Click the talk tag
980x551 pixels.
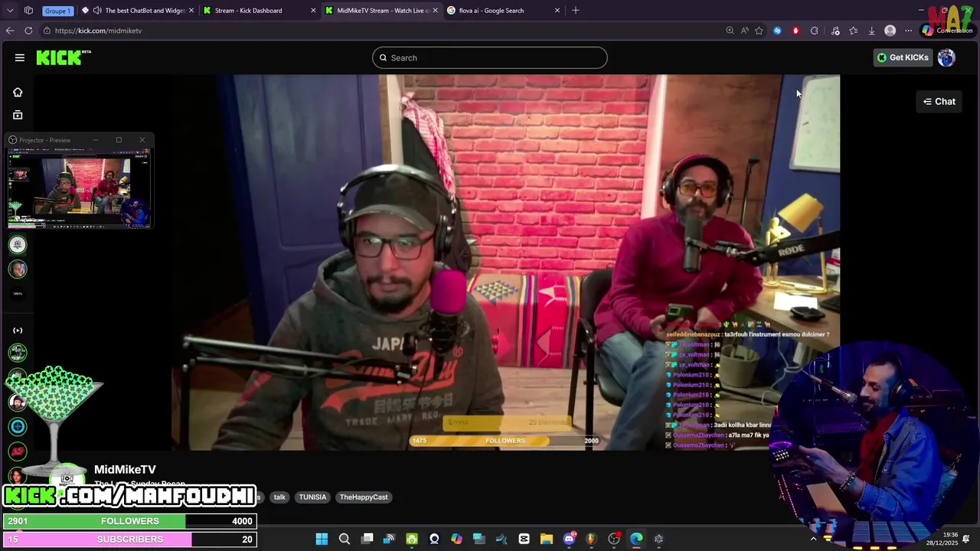[279, 497]
